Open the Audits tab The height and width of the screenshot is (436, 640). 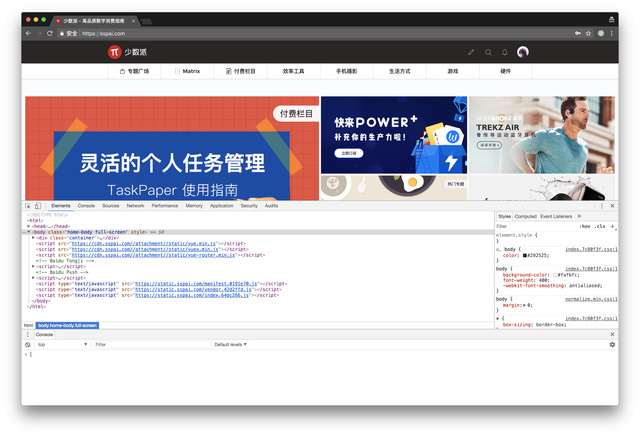[x=271, y=206]
